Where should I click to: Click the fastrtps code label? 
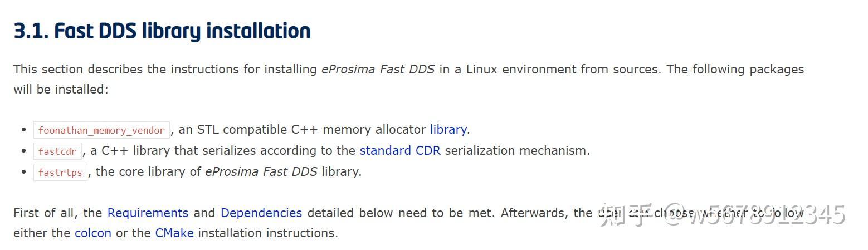pos(60,172)
